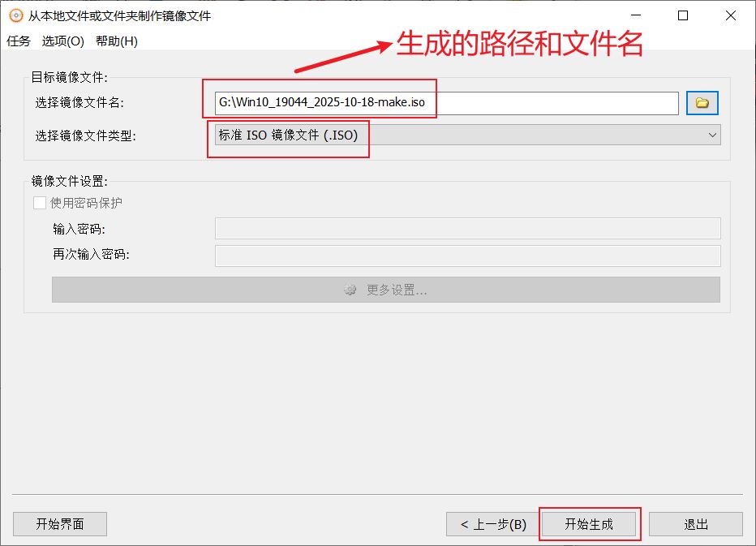Enable the password protection checkbox
Viewport: 756px width, 546px height.
39,203
